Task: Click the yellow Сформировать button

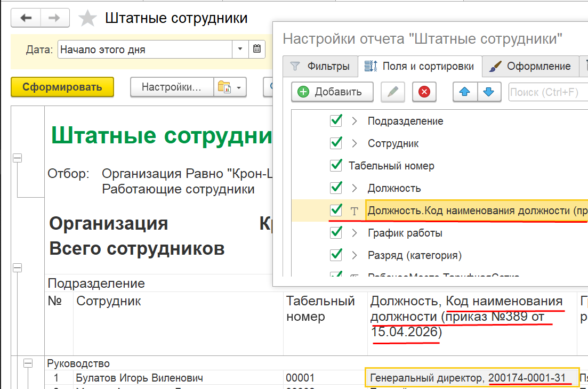Action: coord(62,87)
